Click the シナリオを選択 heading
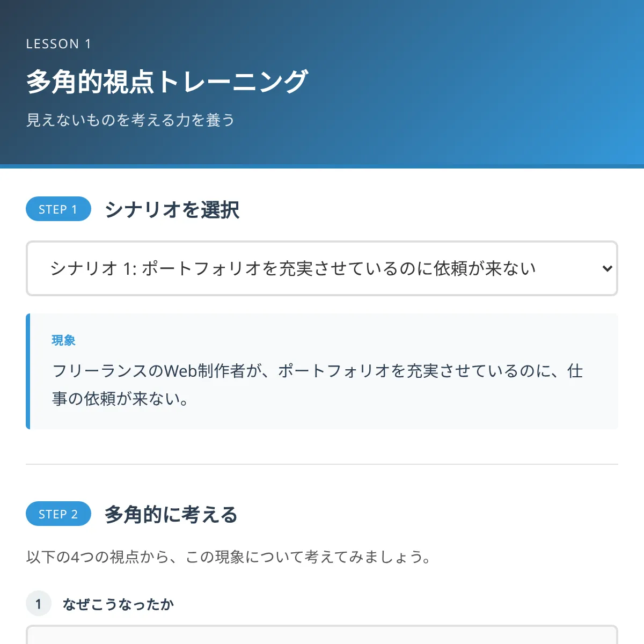 click(x=172, y=209)
